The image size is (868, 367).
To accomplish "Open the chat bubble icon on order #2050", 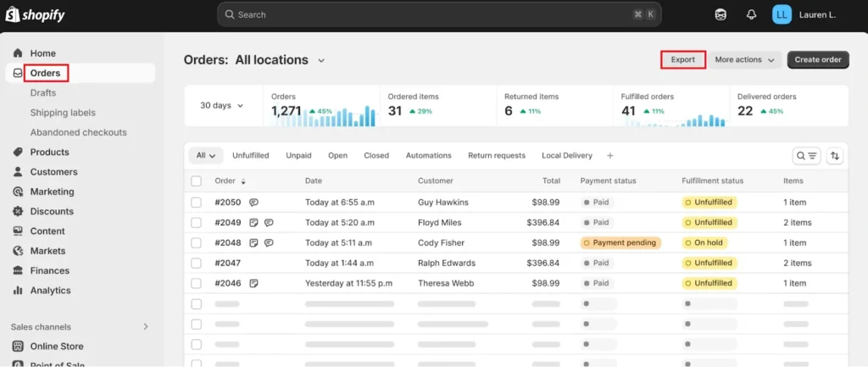I will (x=253, y=203).
